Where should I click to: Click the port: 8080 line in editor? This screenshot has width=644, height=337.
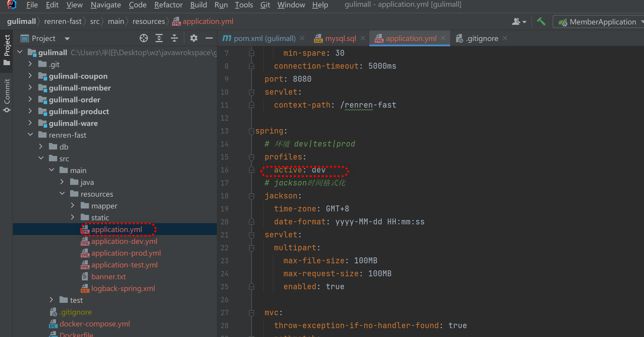point(288,79)
